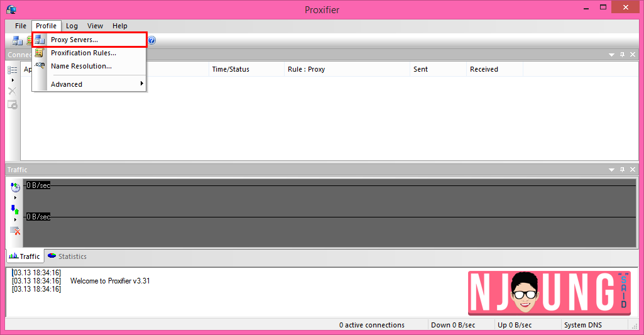Click Proxifier application icon in title bar
644x335 pixels.
coord(11,9)
